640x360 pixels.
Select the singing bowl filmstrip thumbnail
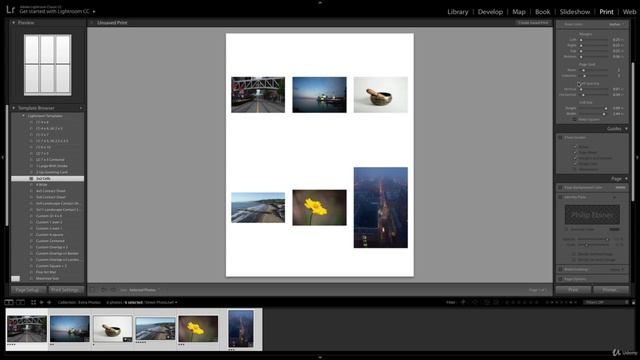[x=112, y=329]
